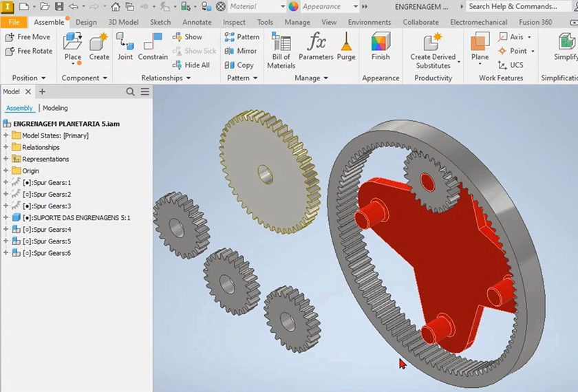
Task: Switch to the Sketch ribbon tab
Action: [160, 22]
